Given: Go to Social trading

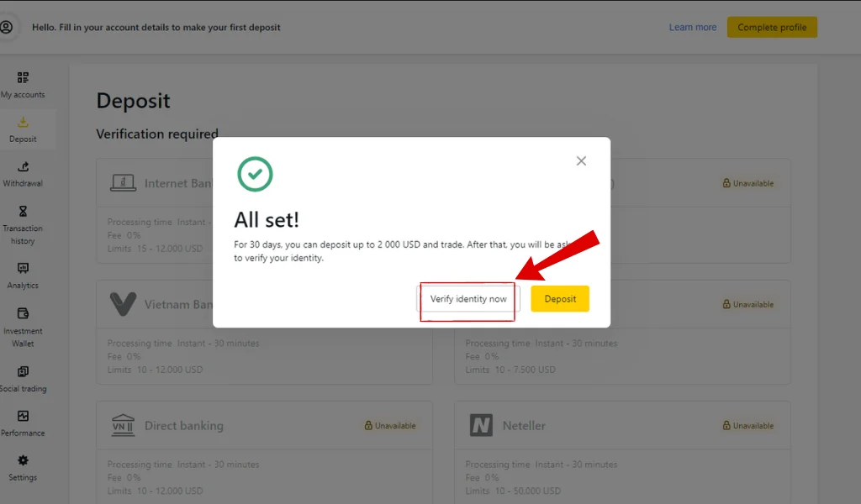Looking at the screenshot, I should pyautogui.click(x=23, y=378).
